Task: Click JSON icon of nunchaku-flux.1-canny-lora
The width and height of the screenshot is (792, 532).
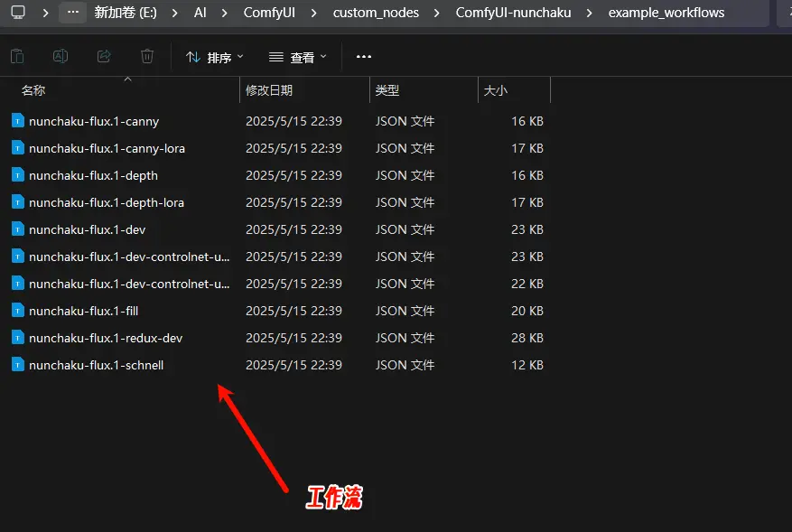Action: (18, 148)
